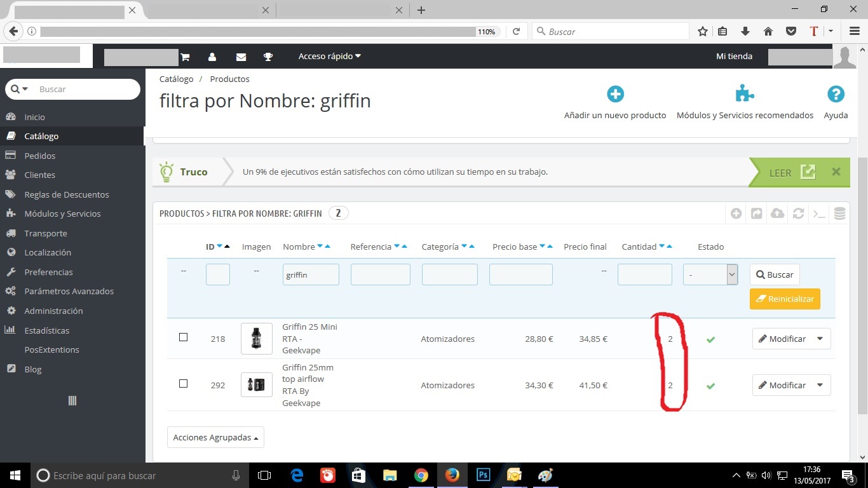Expand Modificar options arrow for product 218
Viewport: 868px width, 488px height.
coord(820,339)
